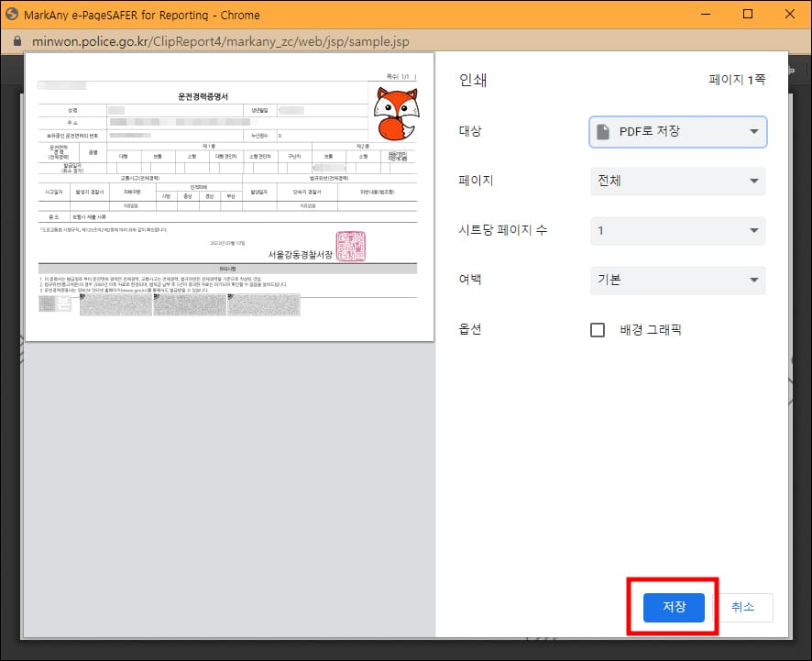Enable the 배경 그래픽 background graphics checkbox
Image resolution: width=812 pixels, height=661 pixels.
point(598,330)
